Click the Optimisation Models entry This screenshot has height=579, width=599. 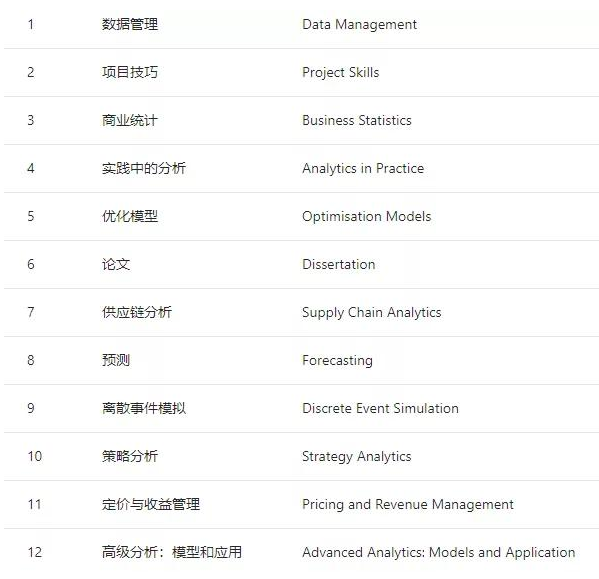pyautogui.click(x=366, y=217)
